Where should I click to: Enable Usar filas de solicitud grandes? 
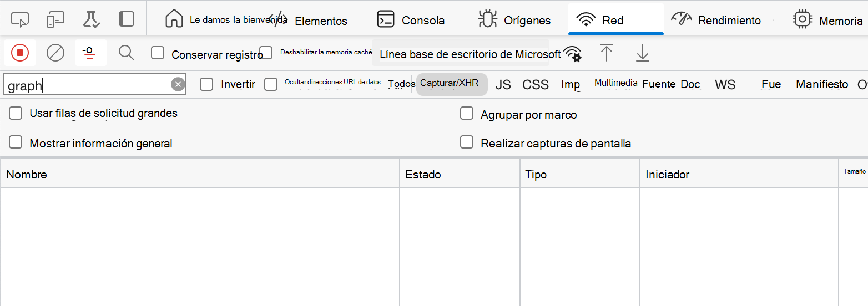[x=16, y=113]
